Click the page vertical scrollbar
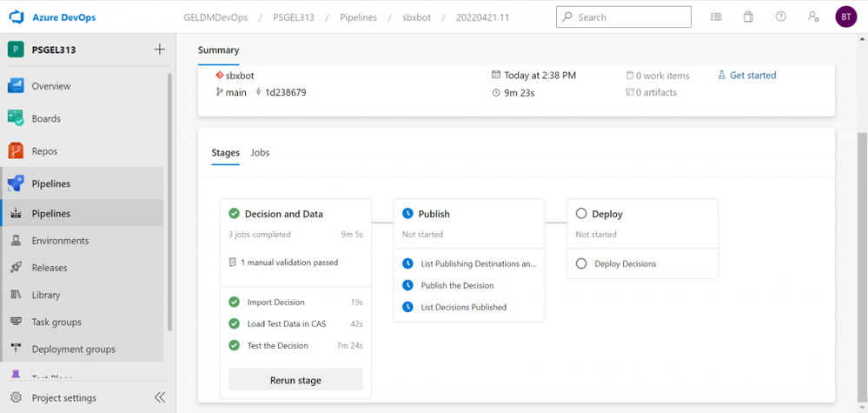The width and height of the screenshot is (868, 413). 862,261
